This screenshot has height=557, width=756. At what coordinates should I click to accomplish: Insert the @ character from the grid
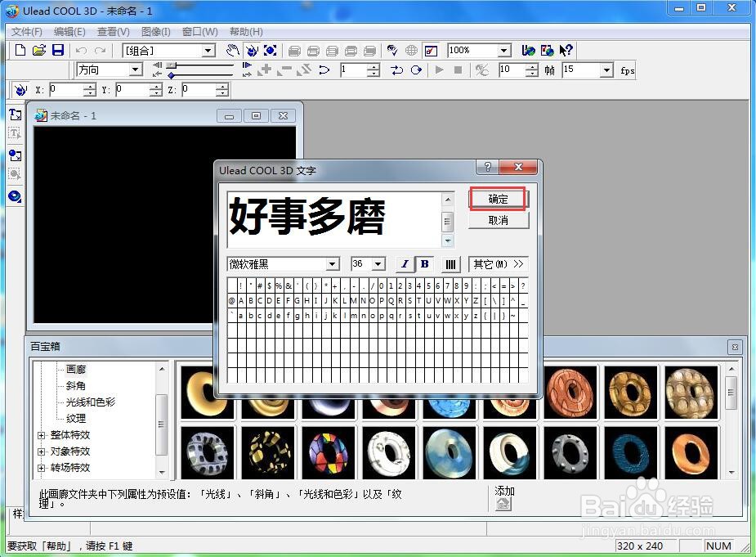[x=231, y=301]
